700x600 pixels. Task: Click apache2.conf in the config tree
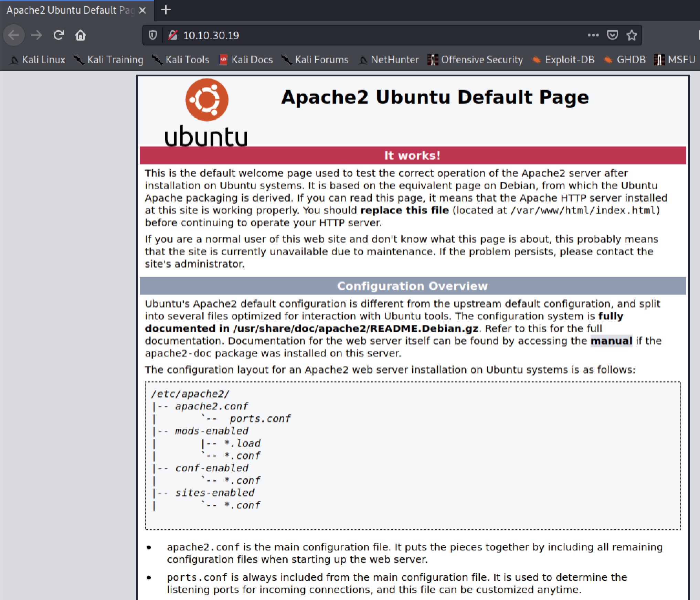coord(212,406)
